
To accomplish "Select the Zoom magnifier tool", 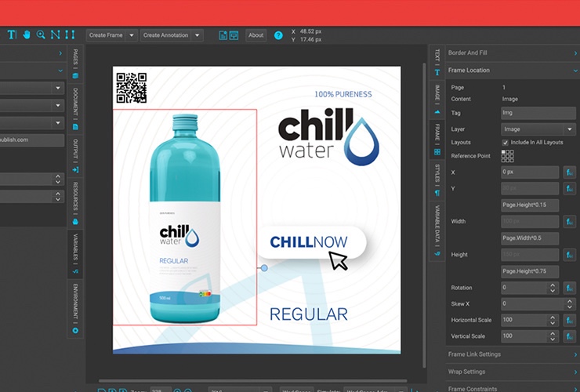I will click(39, 34).
